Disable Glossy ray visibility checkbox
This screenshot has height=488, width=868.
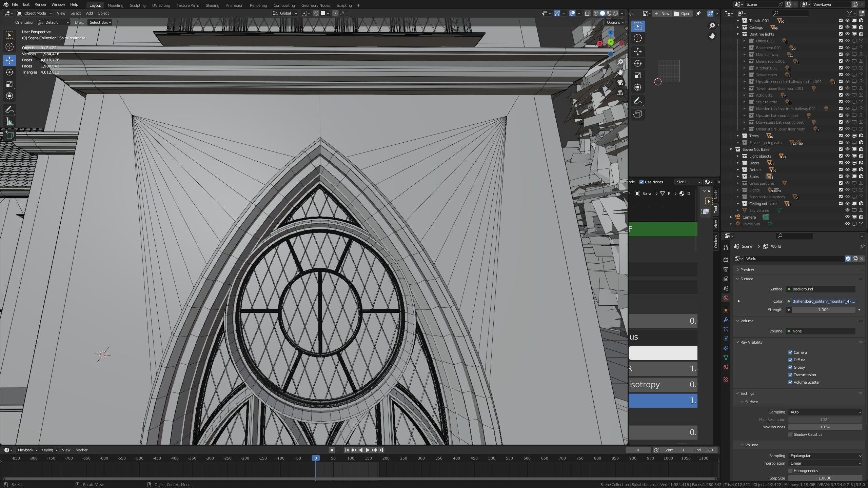click(x=790, y=367)
